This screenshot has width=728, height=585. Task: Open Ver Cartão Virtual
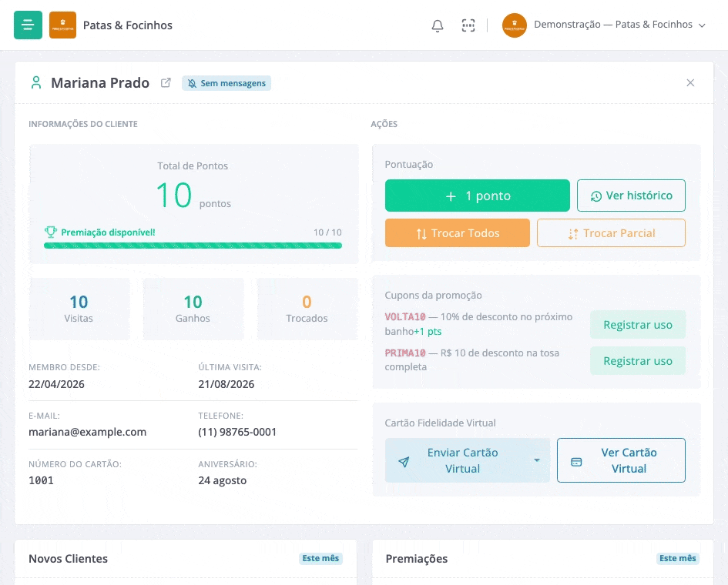coord(621,460)
